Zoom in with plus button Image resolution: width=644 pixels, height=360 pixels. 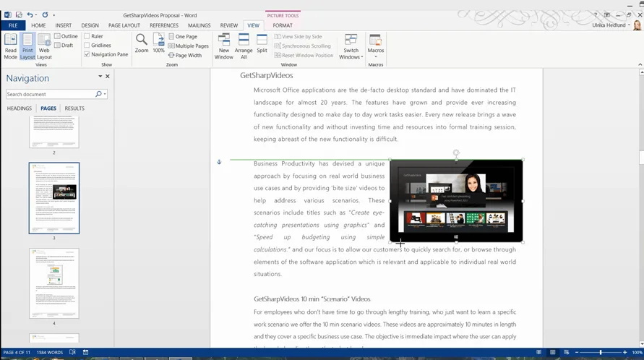pos(624,353)
